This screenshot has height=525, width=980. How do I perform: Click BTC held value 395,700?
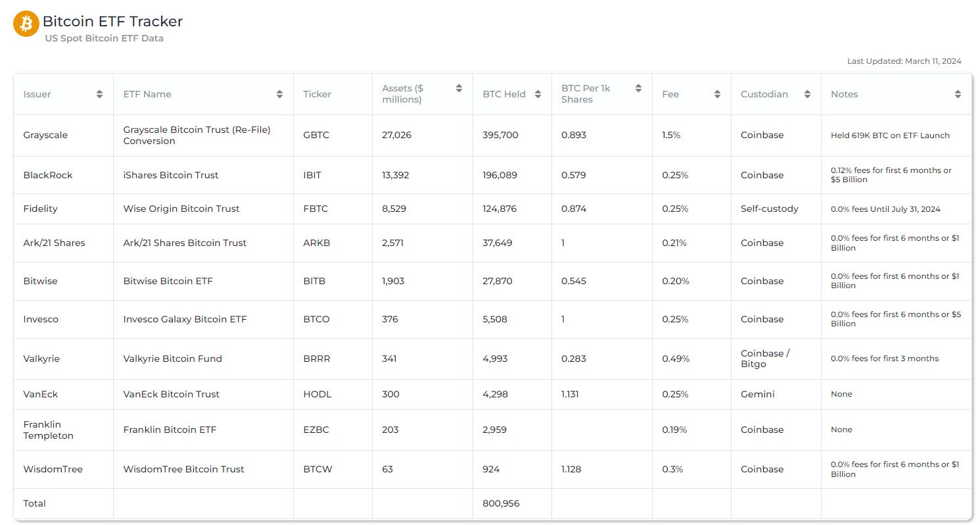(500, 135)
